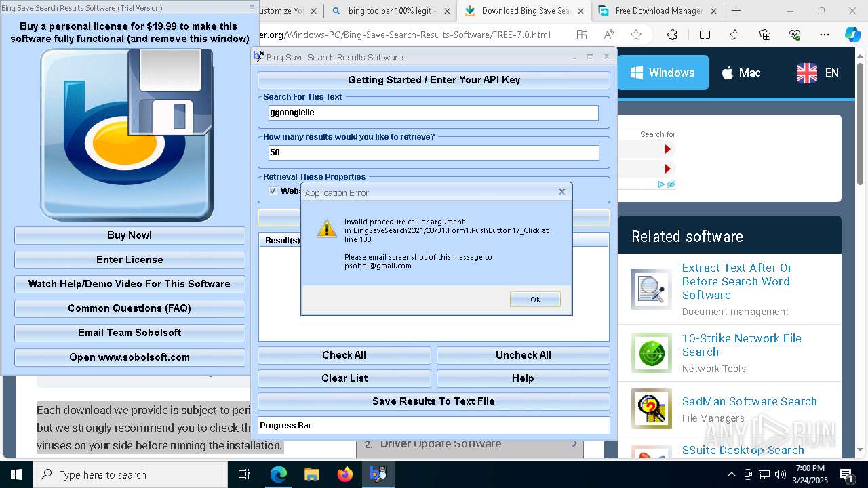
Task: Click the results count field showing 50
Action: [x=434, y=152]
